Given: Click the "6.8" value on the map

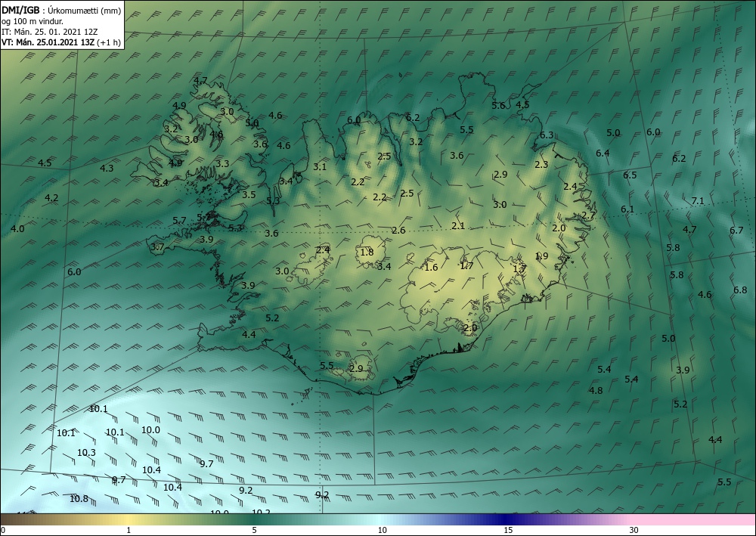Looking at the screenshot, I should point(740,290).
